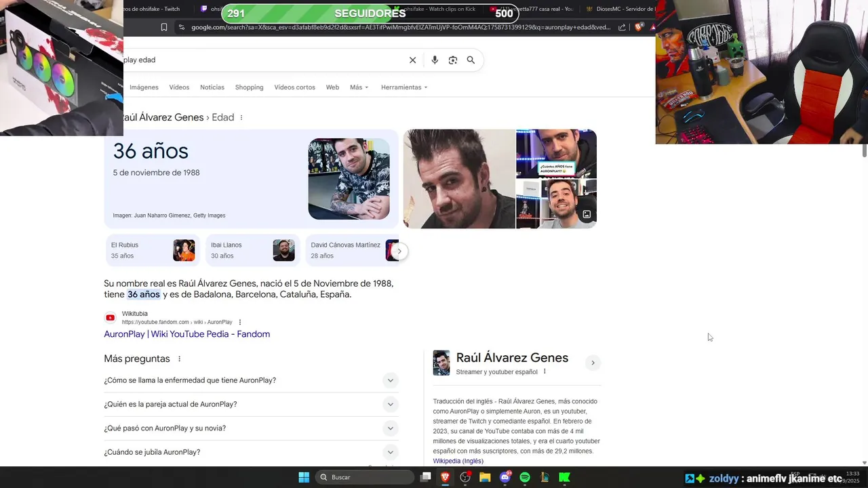Image resolution: width=868 pixels, height=488 pixels.
Task: Expand the Más search filter dropdown
Action: tap(359, 87)
